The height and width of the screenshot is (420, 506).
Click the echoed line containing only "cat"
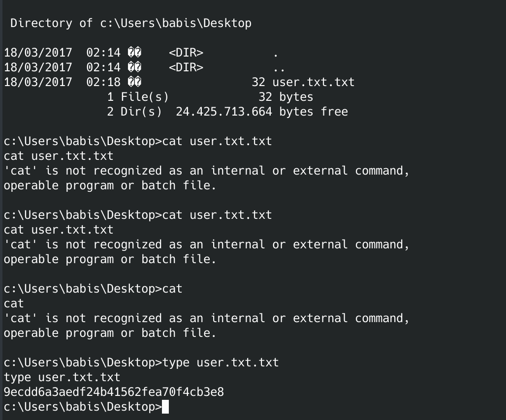14,304
